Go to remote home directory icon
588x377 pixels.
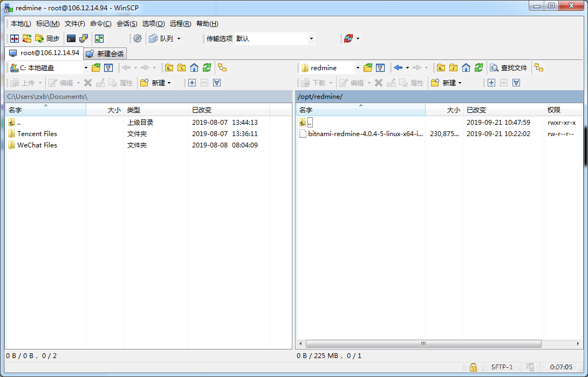466,68
